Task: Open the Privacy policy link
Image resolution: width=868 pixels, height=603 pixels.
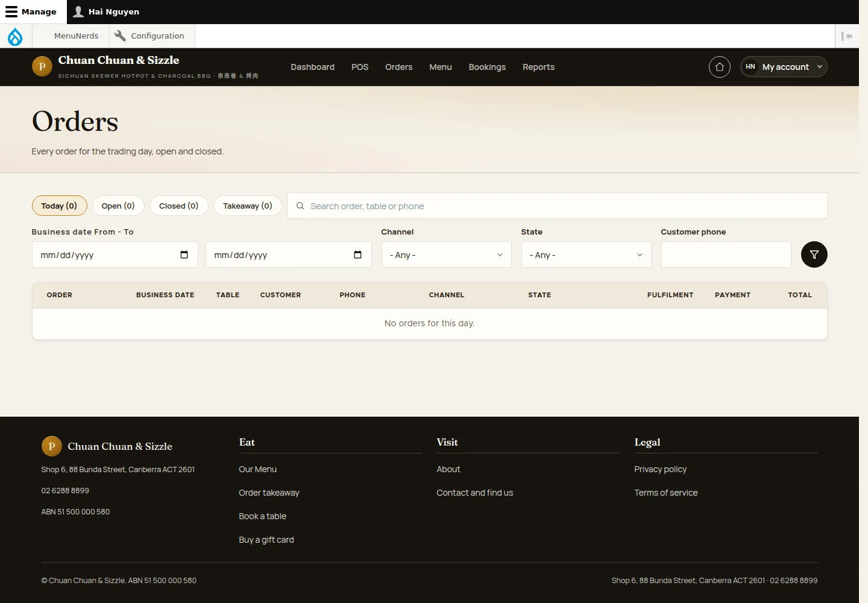Action: pyautogui.click(x=661, y=469)
